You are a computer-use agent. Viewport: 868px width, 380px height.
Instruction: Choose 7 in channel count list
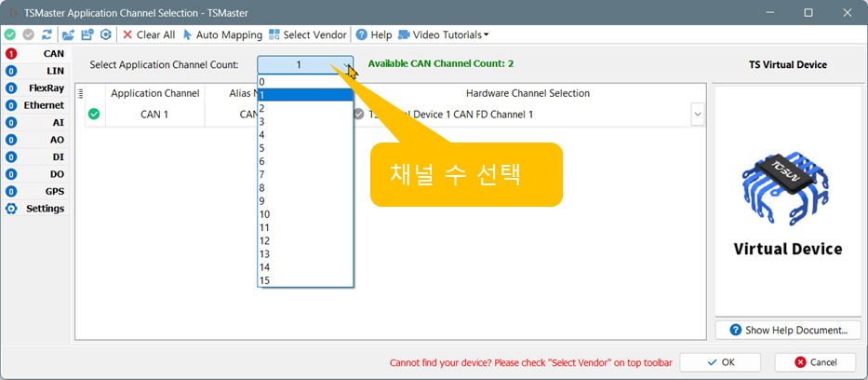coord(305,174)
